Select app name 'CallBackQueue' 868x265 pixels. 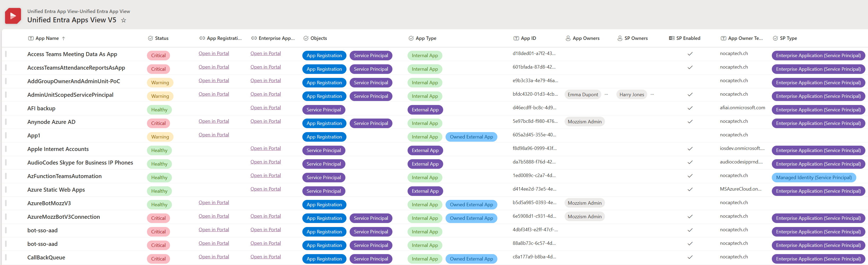point(46,258)
